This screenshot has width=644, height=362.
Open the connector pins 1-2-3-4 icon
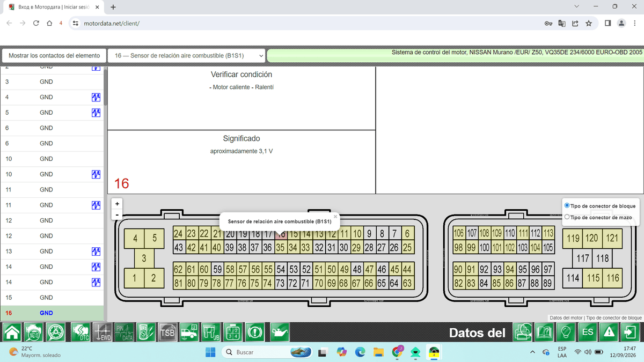click(x=233, y=333)
